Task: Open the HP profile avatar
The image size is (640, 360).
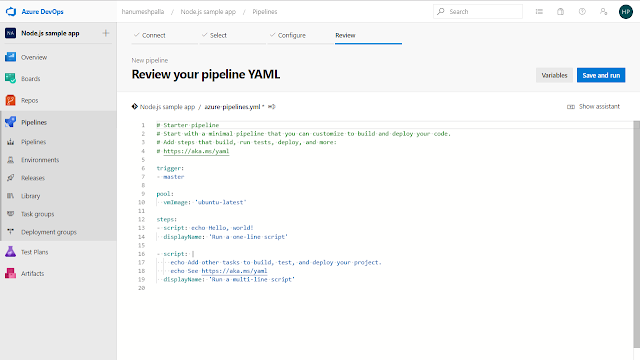Action: click(626, 11)
